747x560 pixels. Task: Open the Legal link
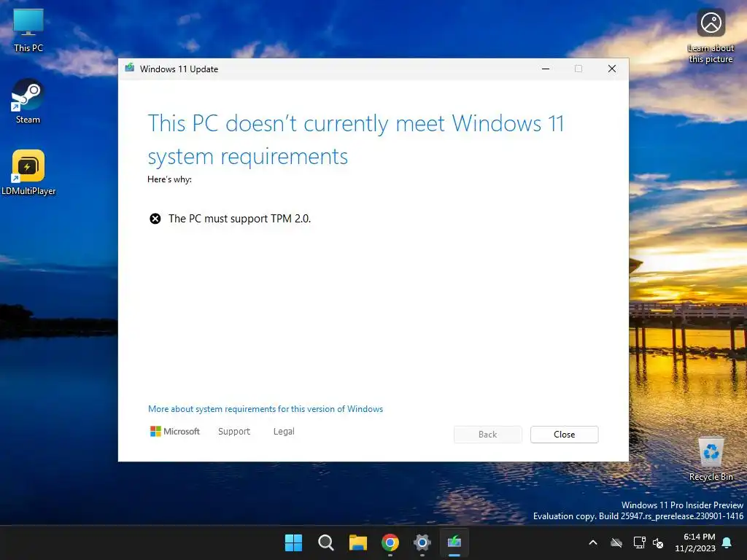[284, 432]
